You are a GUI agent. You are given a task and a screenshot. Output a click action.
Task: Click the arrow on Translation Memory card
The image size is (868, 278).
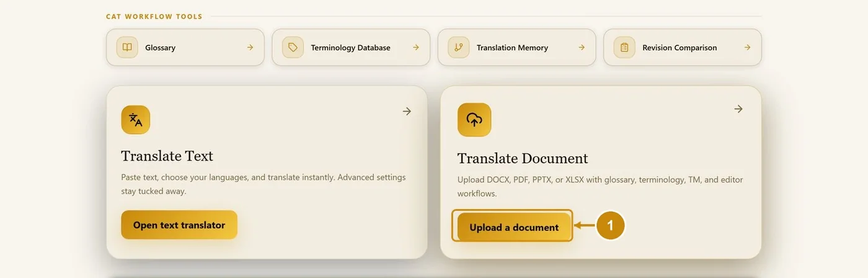point(582,47)
